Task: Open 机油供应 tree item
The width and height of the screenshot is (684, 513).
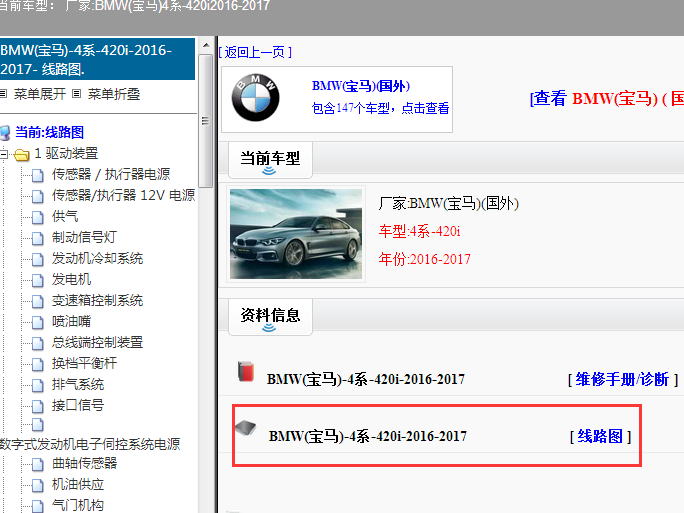Action: click(78, 484)
